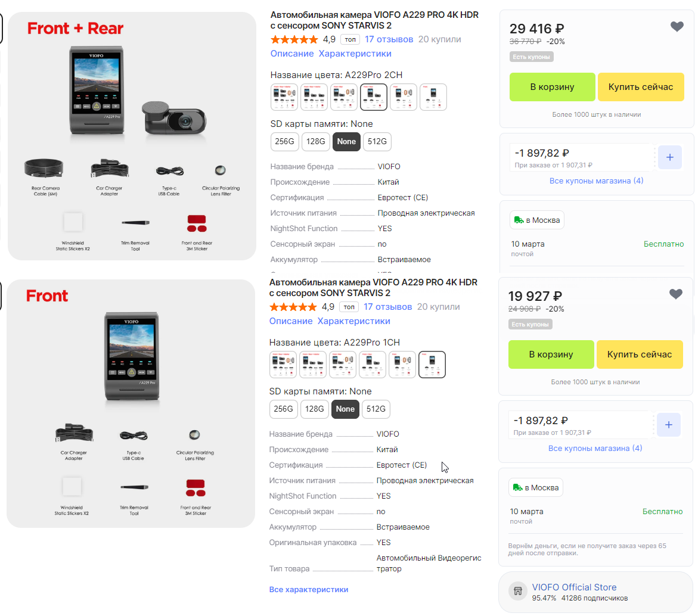This screenshot has height=616, width=695.
Task: Select the 128G SD card on the bottom listing
Action: (314, 409)
